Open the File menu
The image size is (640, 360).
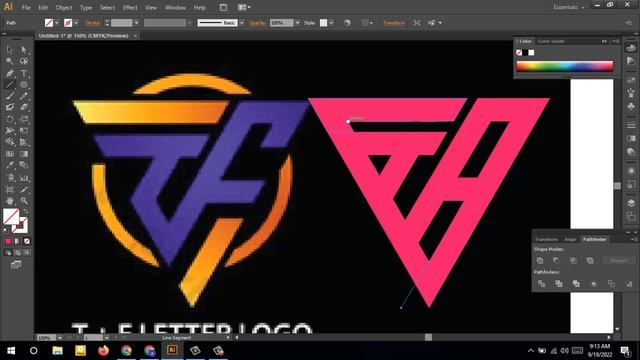click(x=26, y=7)
